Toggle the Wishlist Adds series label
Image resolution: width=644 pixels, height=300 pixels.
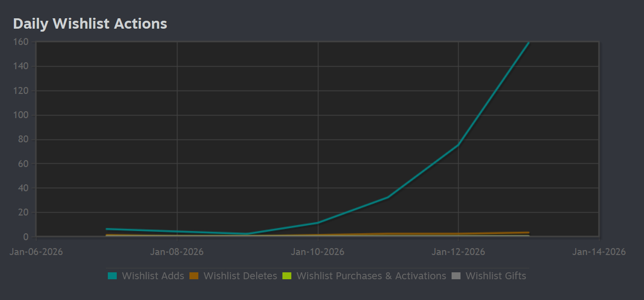pos(153,276)
